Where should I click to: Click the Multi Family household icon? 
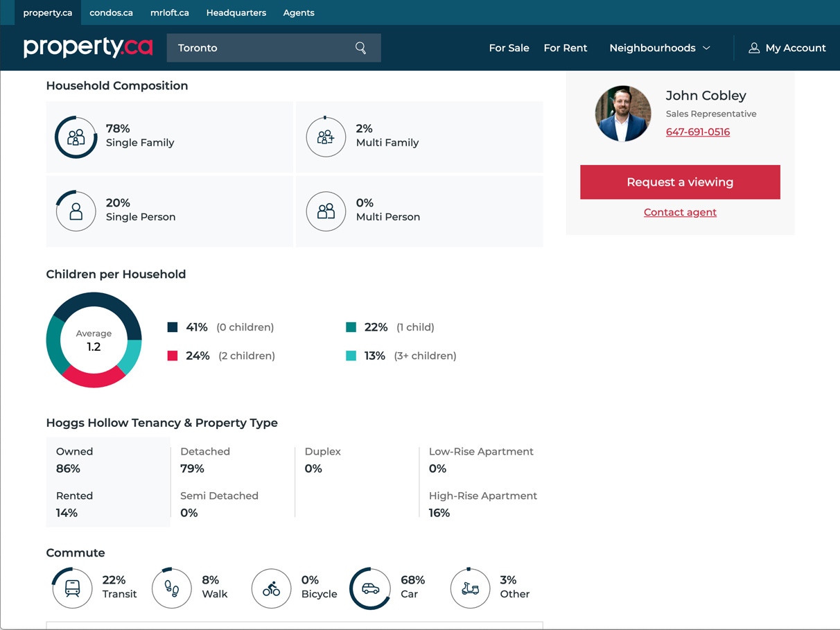coord(326,137)
